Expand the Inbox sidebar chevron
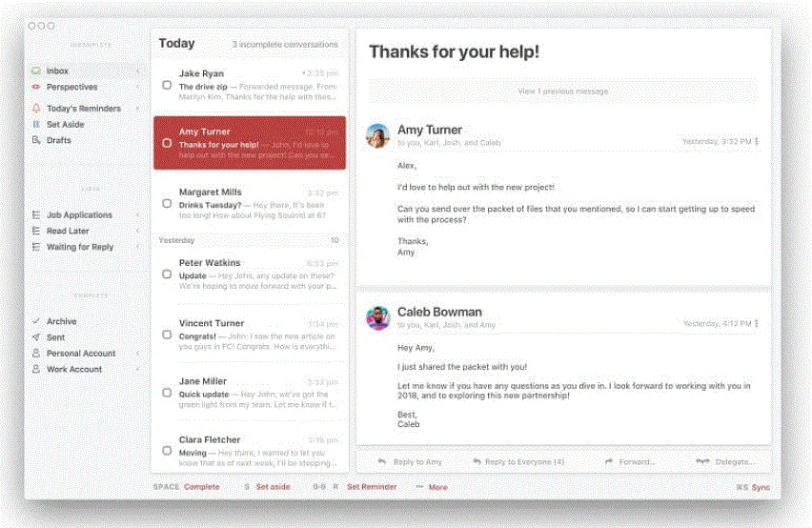 [138, 71]
